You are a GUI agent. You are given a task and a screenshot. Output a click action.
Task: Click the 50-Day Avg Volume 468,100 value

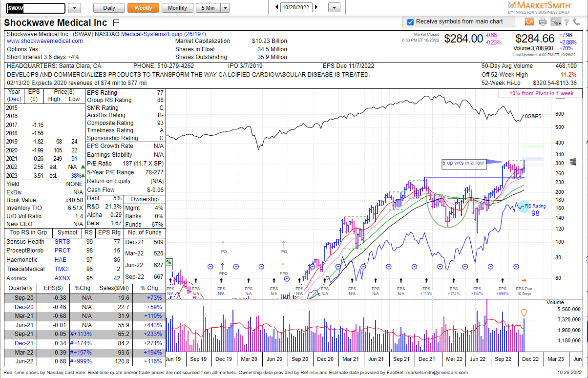click(x=566, y=65)
